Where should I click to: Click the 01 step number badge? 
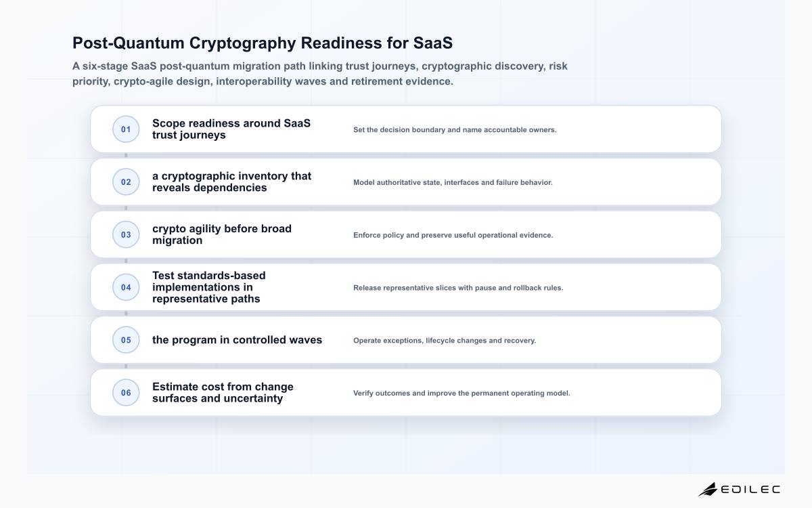pos(126,129)
